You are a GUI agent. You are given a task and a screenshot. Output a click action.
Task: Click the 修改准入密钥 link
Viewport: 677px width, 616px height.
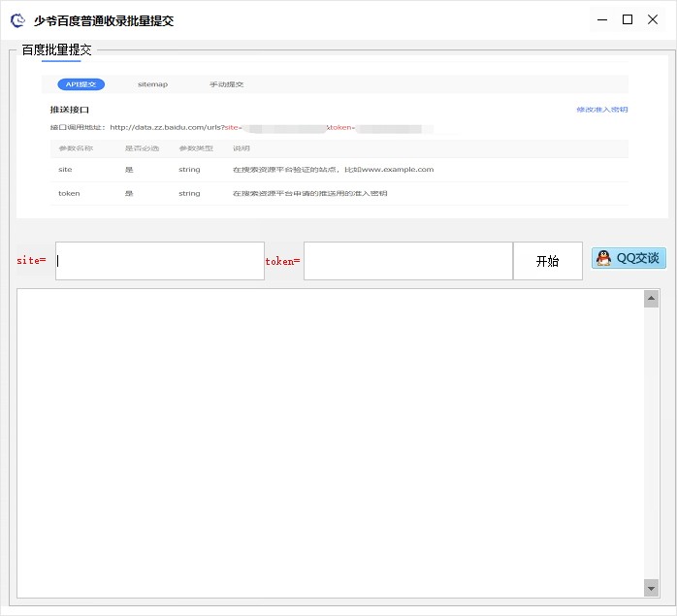(602, 110)
